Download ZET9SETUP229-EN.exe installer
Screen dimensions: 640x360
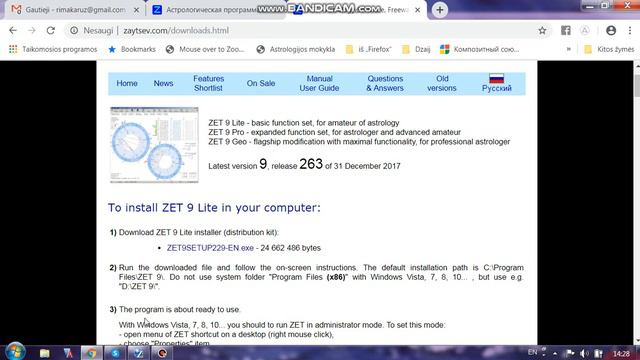pyautogui.click(x=210, y=248)
